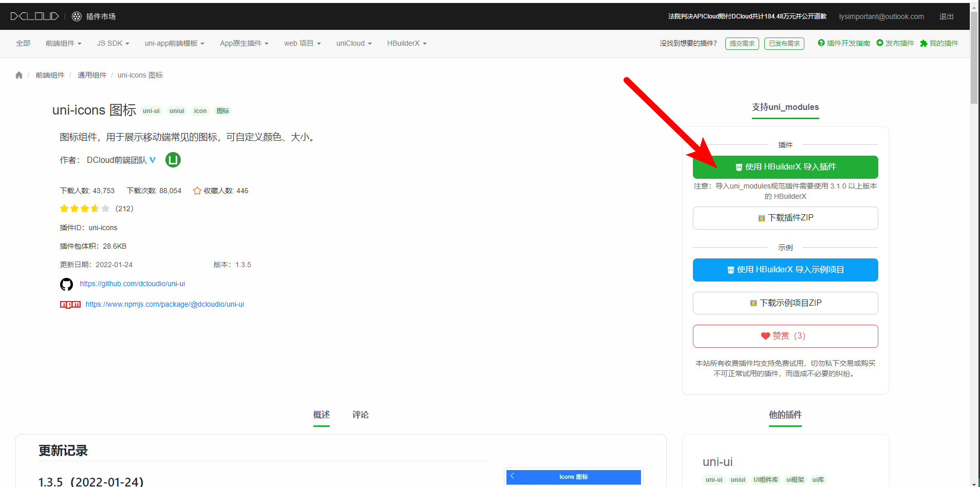Click the scrollbar down arrow
The width and height of the screenshot is (980, 487).
pos(974,483)
